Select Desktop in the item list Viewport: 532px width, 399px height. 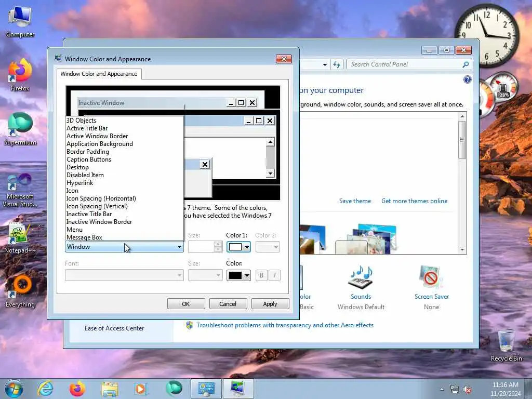124,167
